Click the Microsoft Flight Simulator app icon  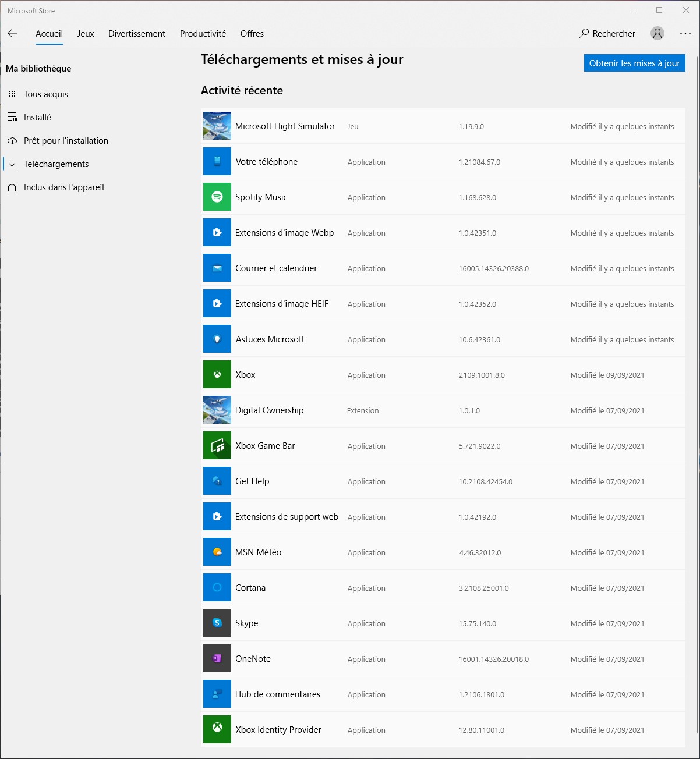pos(217,126)
